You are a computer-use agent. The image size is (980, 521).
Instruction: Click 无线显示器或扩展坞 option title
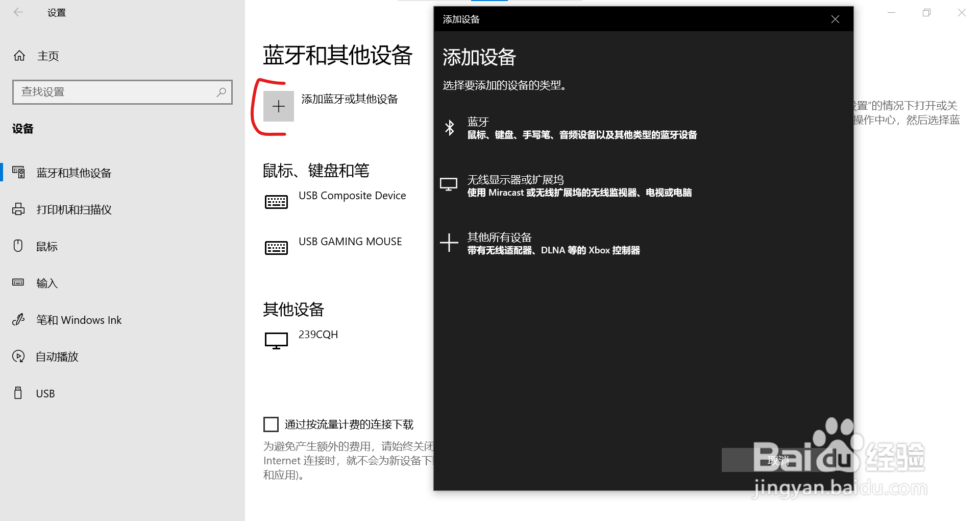pyautogui.click(x=516, y=180)
